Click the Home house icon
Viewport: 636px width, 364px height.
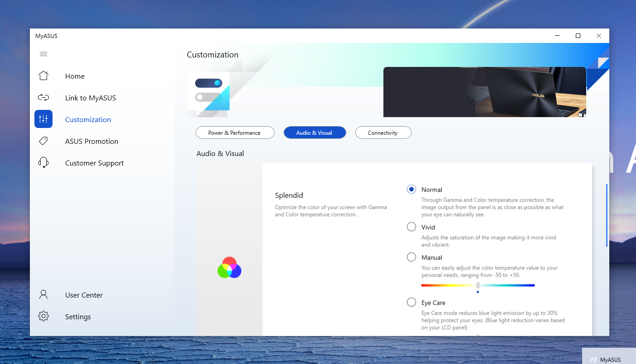tap(43, 76)
